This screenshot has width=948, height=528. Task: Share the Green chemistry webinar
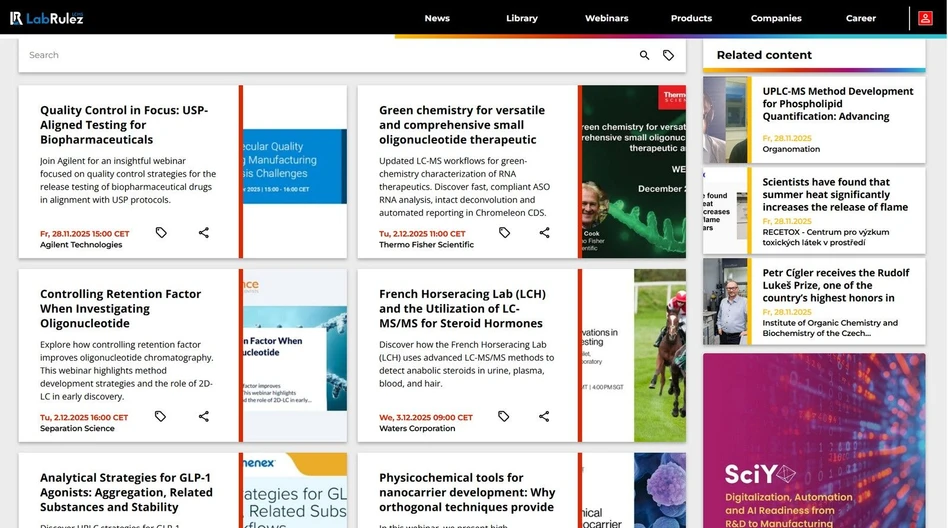(x=544, y=232)
